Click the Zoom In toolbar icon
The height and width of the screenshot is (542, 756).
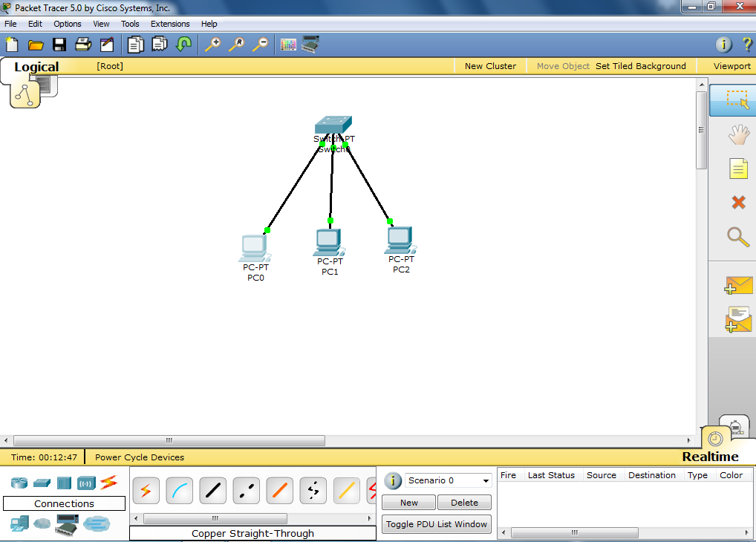tap(212, 45)
